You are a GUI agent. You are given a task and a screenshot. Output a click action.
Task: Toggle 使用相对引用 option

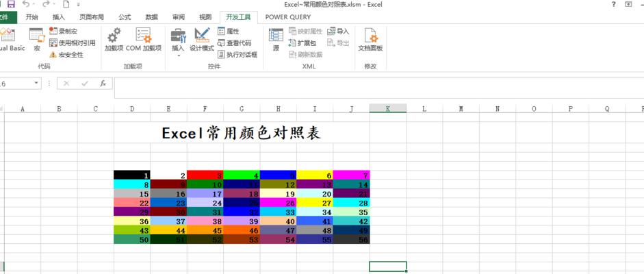(73, 42)
